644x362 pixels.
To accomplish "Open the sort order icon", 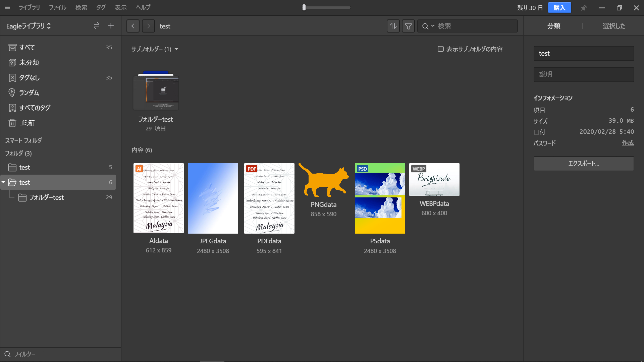I will [393, 26].
